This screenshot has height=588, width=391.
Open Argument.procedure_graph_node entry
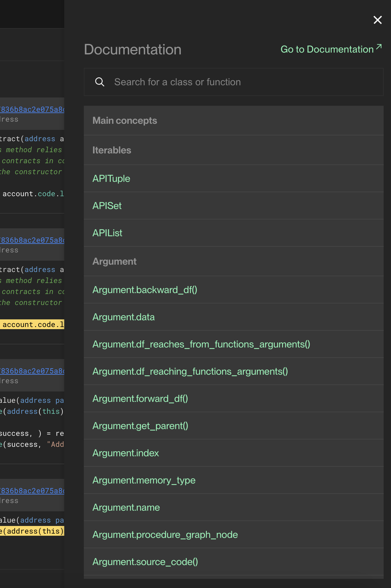165,535
